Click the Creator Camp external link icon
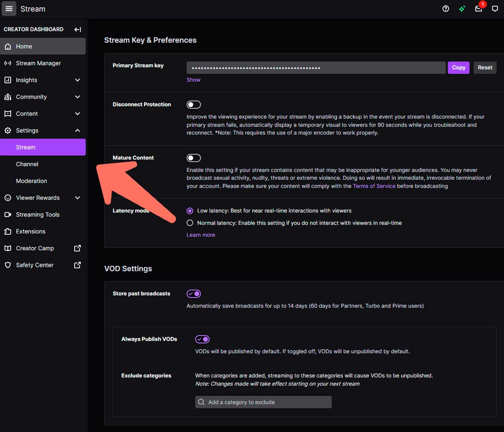504x432 pixels. click(77, 248)
